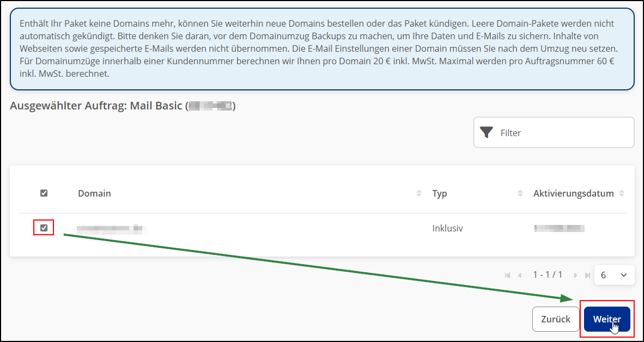This screenshot has width=644, height=342.
Task: Deselect the checkbox of the listed domain
Action: click(x=44, y=228)
